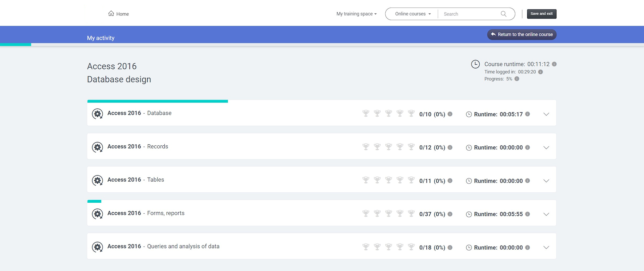Click info icon next to Course runtime
Image resolution: width=644 pixels, height=271 pixels.
point(554,64)
